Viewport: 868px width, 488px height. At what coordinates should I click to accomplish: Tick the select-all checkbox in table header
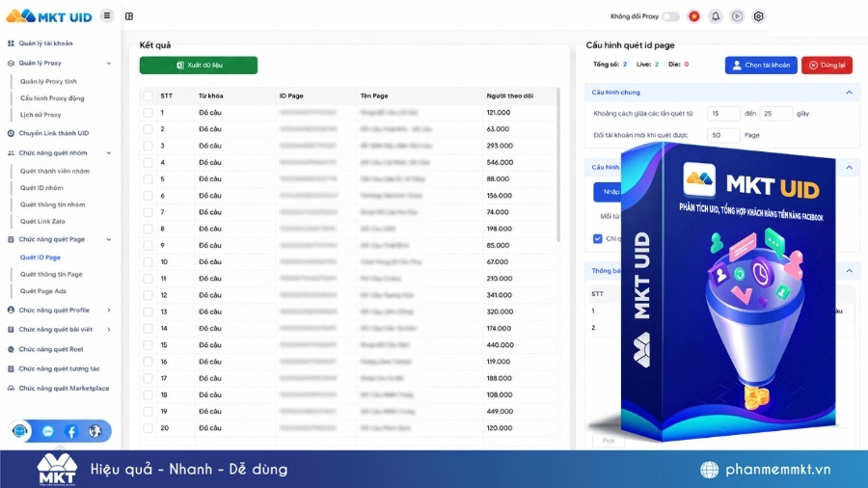[x=148, y=96]
